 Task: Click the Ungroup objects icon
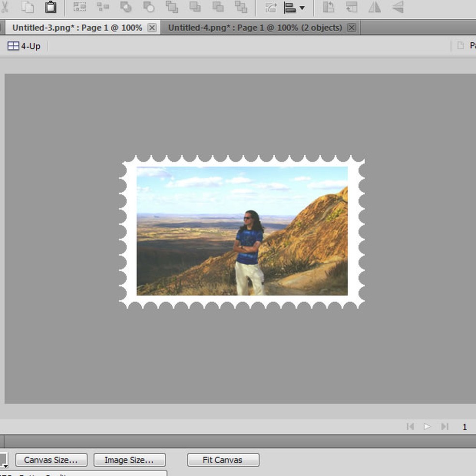point(103,7)
